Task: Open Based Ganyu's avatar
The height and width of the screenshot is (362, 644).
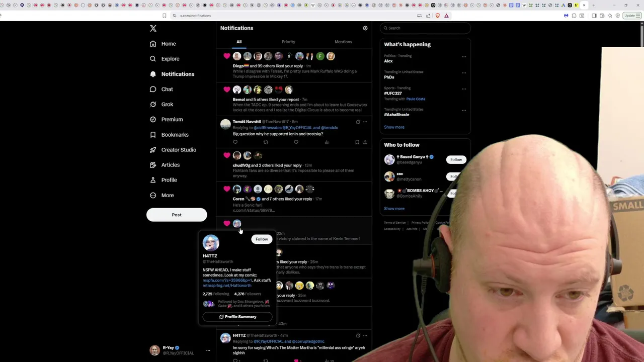Action: (x=389, y=160)
